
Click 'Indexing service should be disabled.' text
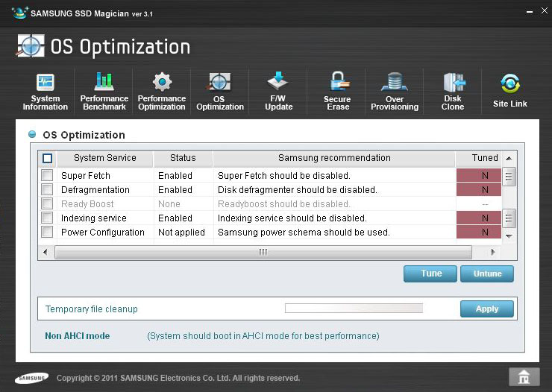coord(292,218)
